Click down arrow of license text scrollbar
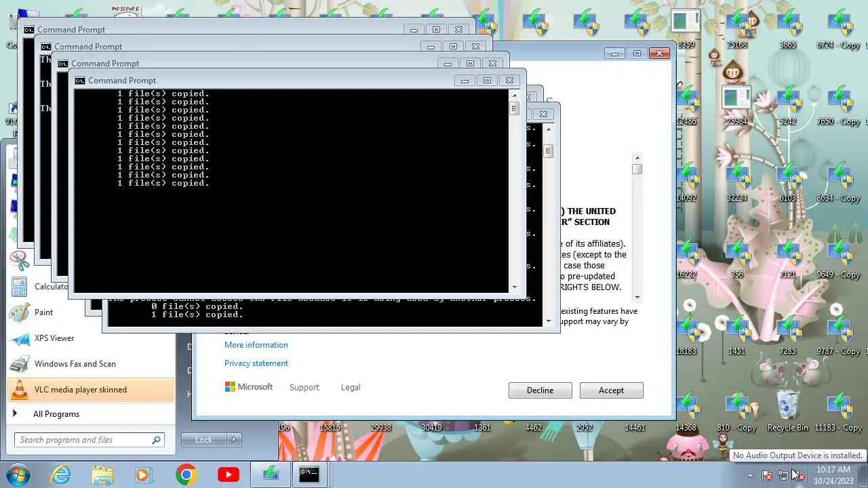This screenshot has height=488, width=868. coord(637,298)
